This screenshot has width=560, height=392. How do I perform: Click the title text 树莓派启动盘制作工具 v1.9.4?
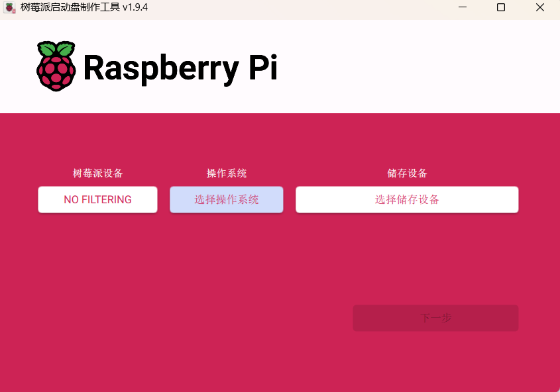84,7
